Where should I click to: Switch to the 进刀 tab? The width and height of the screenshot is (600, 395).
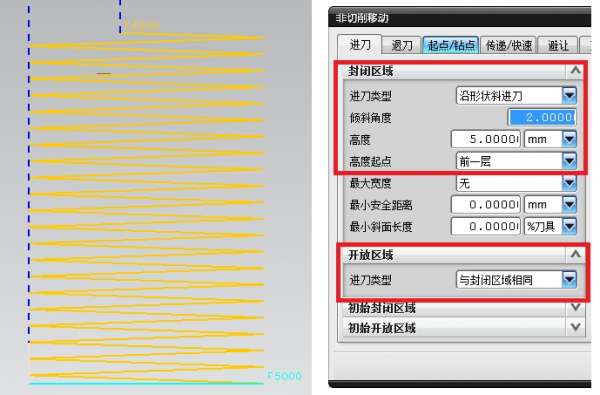click(360, 45)
